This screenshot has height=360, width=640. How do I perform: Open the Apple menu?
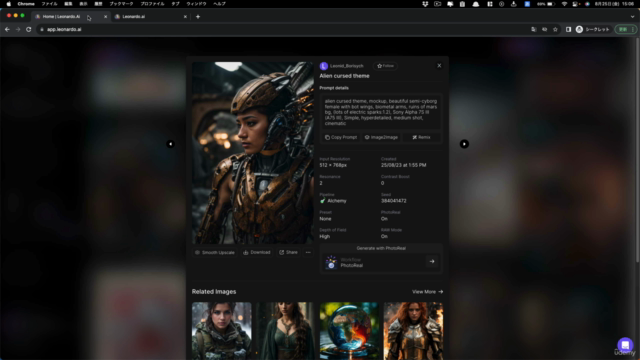click(9, 4)
